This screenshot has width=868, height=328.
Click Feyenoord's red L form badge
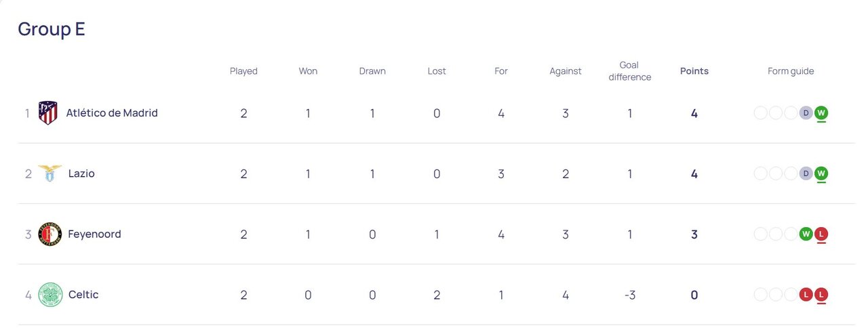(x=821, y=234)
